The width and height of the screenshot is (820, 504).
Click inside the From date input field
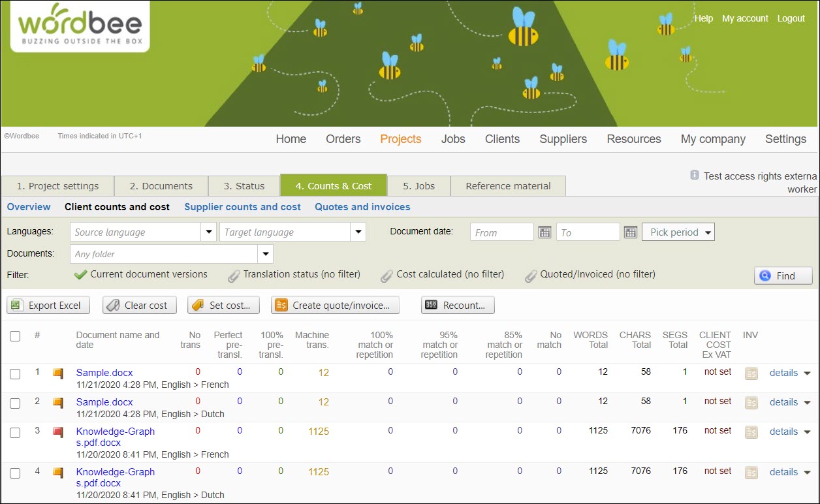pos(503,232)
